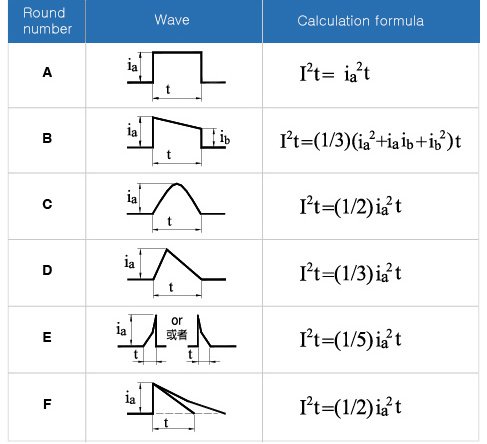Viewport: 487px width, 444px height.
Task: Click the falling spike waveform after 'or'
Action: pyautogui.click(x=211, y=339)
